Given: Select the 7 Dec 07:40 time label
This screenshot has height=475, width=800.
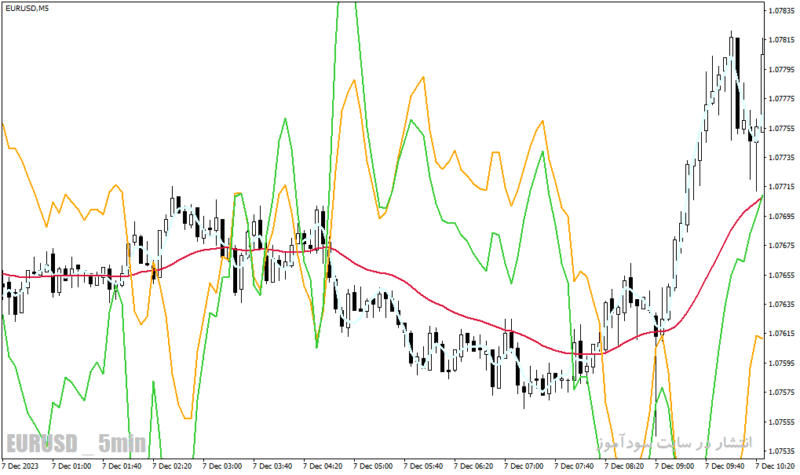Looking at the screenshot, I should (x=574, y=466).
